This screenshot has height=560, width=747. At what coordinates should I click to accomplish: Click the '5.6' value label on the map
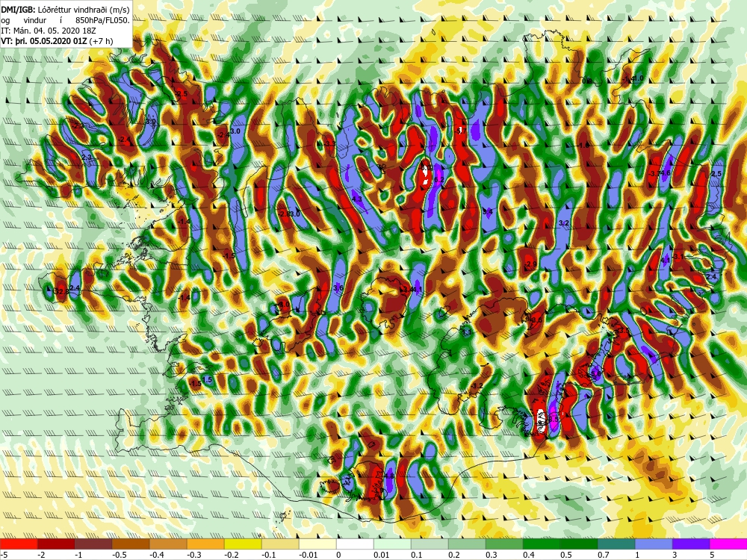pyautogui.click(x=595, y=374)
